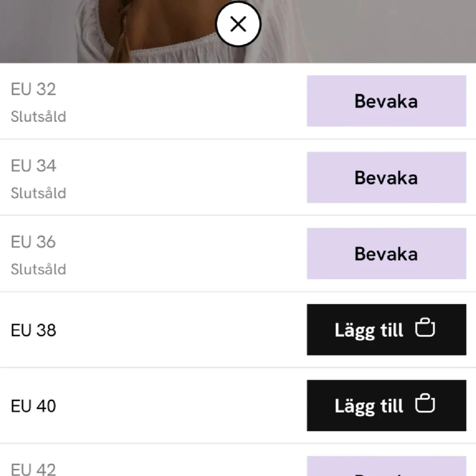Click the Slutsåld text under EU 34
This screenshot has height=476, width=476.
pos(39,193)
